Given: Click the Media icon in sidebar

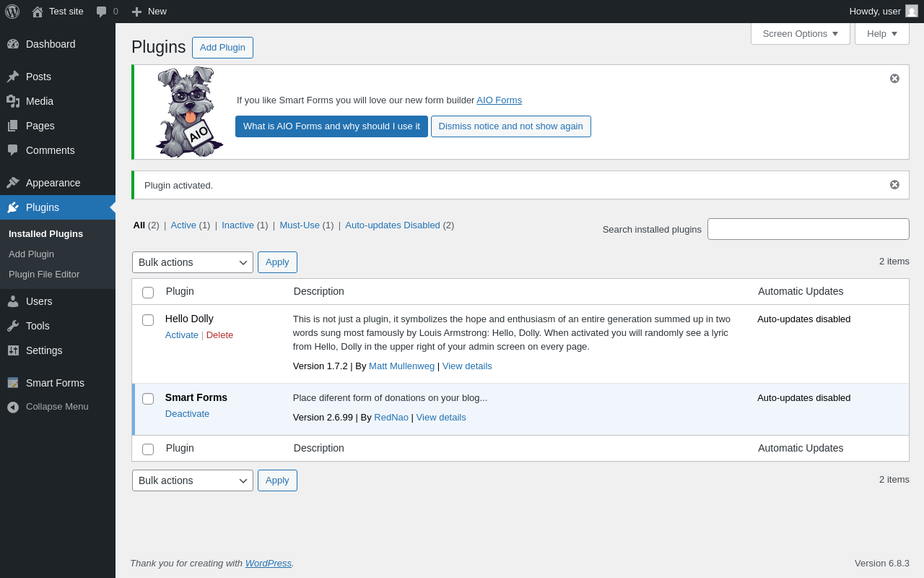Looking at the screenshot, I should 13,101.
